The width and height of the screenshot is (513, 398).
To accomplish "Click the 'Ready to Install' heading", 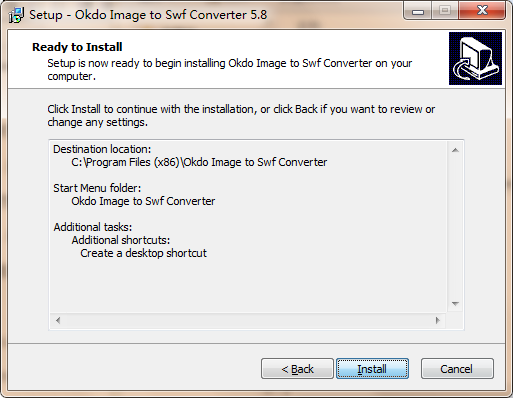I will (x=77, y=47).
